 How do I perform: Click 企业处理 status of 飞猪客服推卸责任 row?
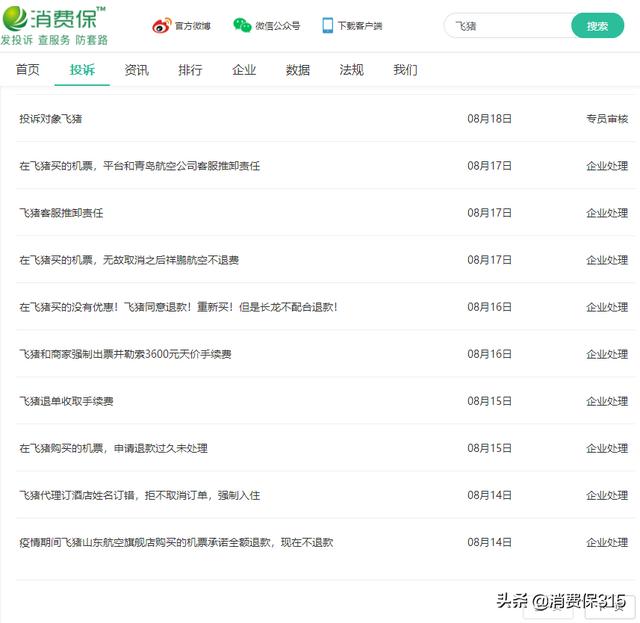click(607, 213)
